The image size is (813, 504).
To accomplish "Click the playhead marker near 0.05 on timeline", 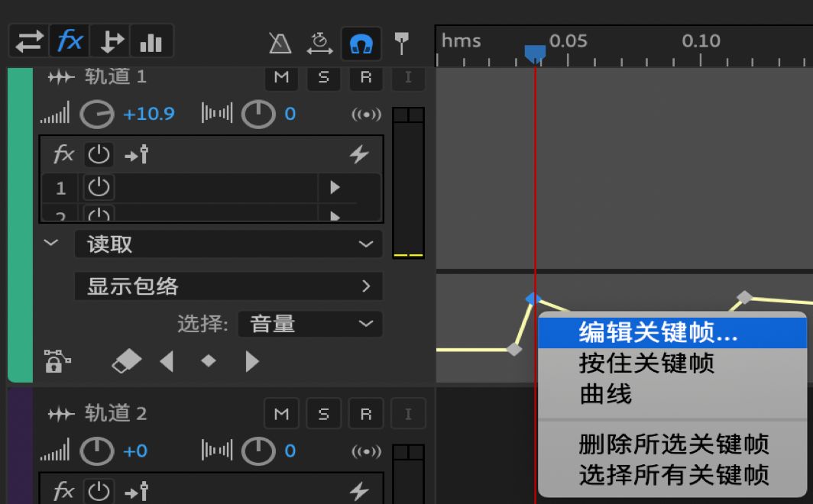I will tap(535, 52).
